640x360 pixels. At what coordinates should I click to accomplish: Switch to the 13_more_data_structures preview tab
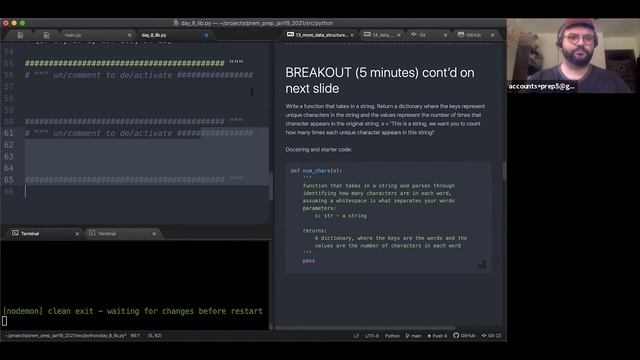[321, 35]
